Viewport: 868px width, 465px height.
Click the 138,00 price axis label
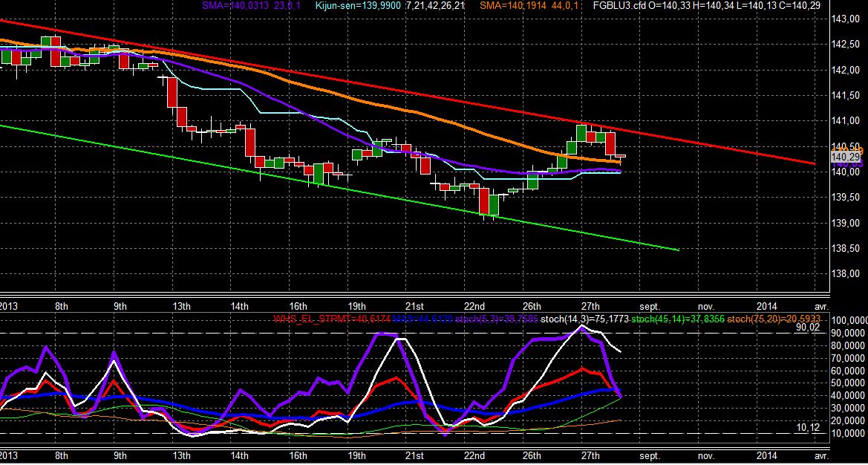(x=845, y=274)
